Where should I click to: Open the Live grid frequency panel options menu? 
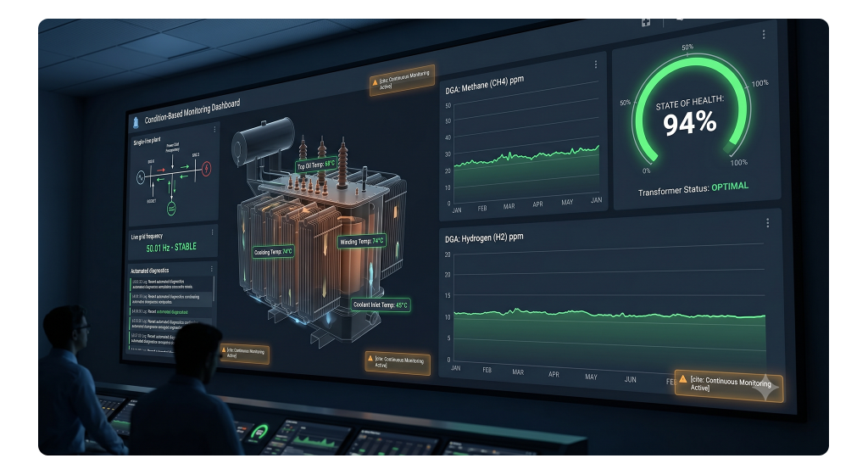pos(212,232)
